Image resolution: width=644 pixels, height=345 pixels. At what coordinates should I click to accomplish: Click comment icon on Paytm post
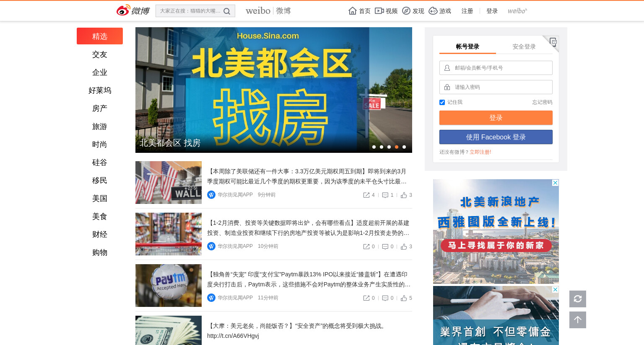click(x=385, y=298)
